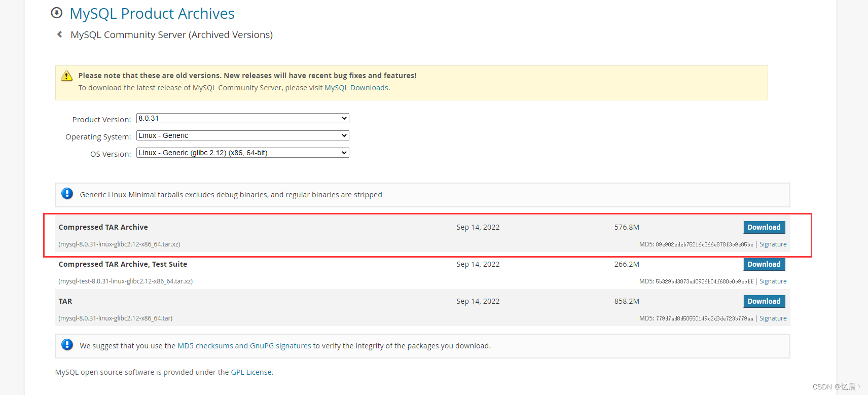Click the Generic Linux Minimal tarballs note text

click(231, 195)
